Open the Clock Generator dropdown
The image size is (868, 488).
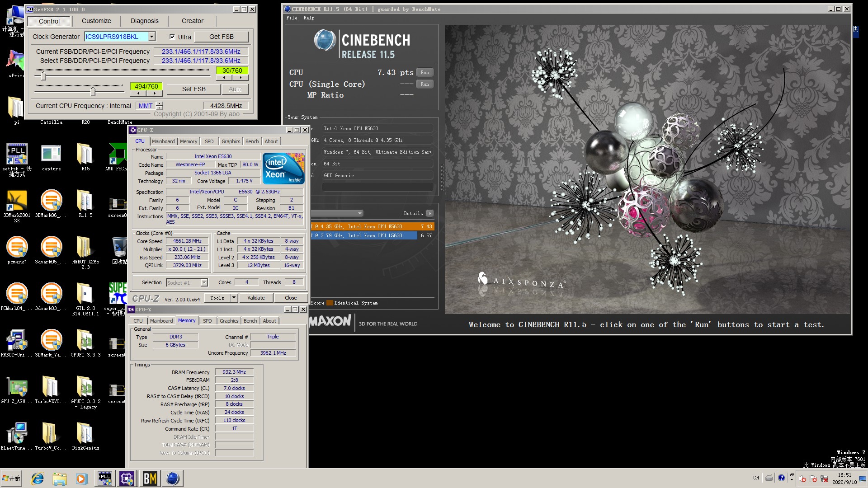[x=152, y=37]
